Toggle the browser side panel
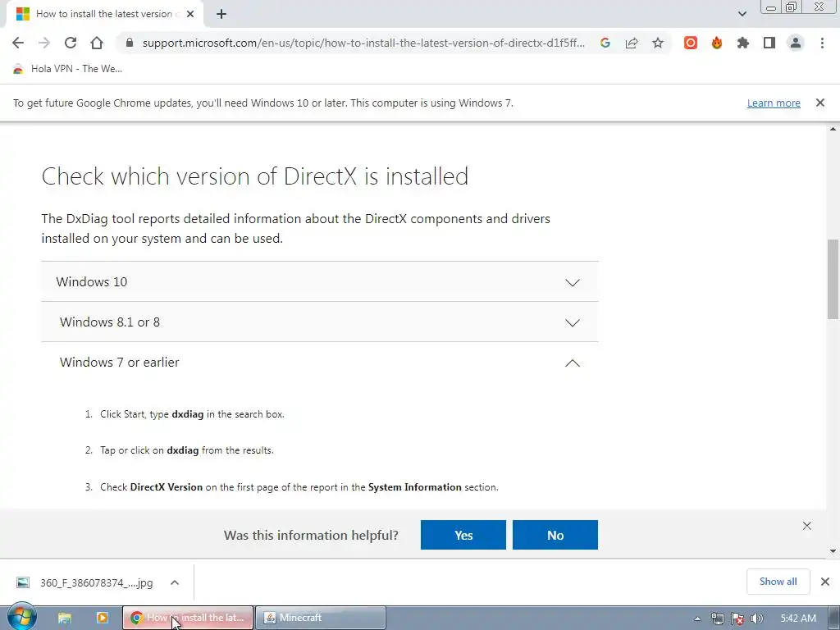The width and height of the screenshot is (840, 630). pos(769,43)
